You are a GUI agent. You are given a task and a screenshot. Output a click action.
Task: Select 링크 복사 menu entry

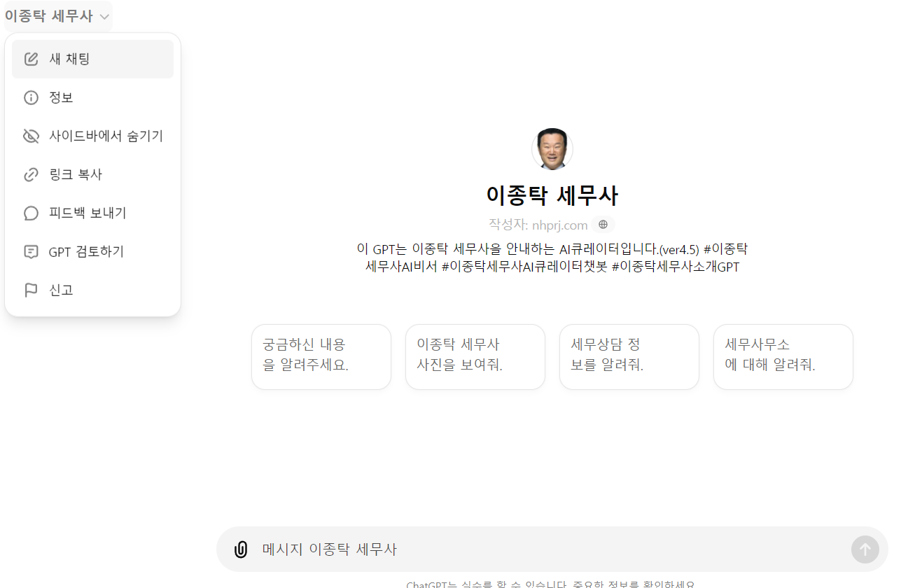92,174
